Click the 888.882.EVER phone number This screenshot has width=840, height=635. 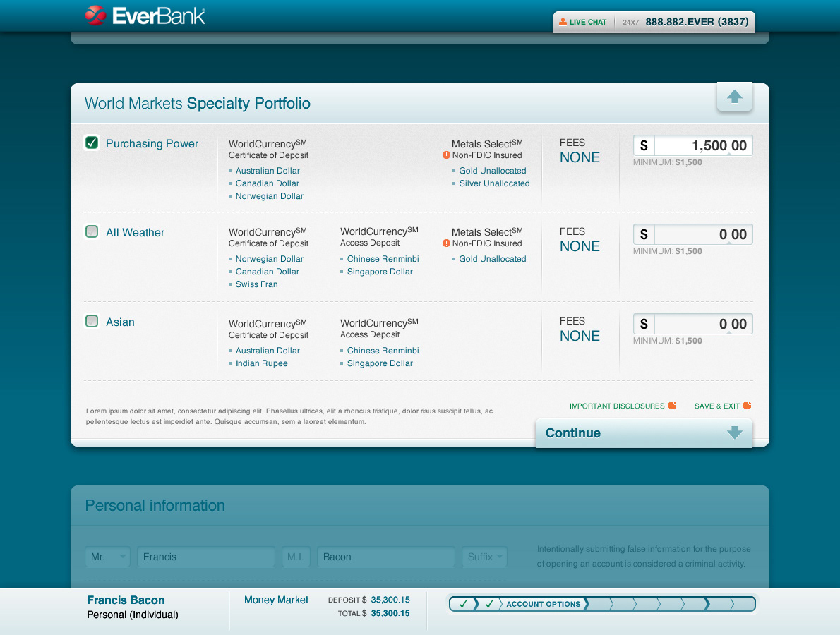tap(697, 22)
